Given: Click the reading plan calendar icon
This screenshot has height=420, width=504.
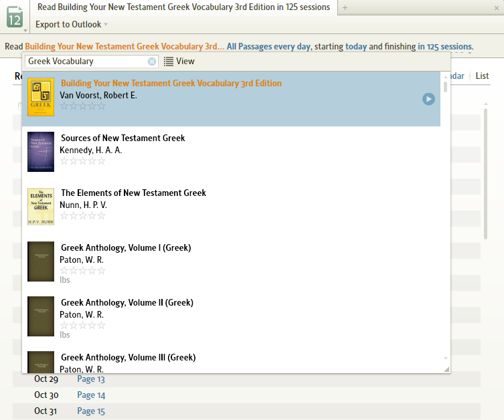Looking at the screenshot, I should pyautogui.click(x=15, y=17).
